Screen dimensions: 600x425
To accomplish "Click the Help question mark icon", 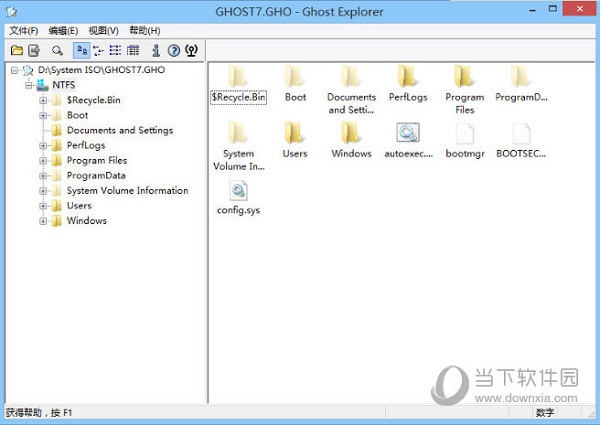I will pos(174,50).
